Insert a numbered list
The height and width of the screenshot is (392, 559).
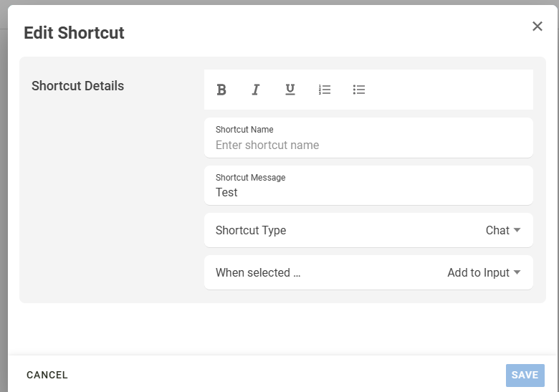(325, 90)
